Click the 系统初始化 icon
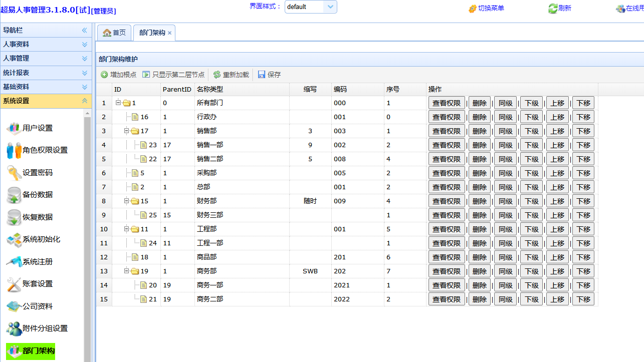 (14, 239)
